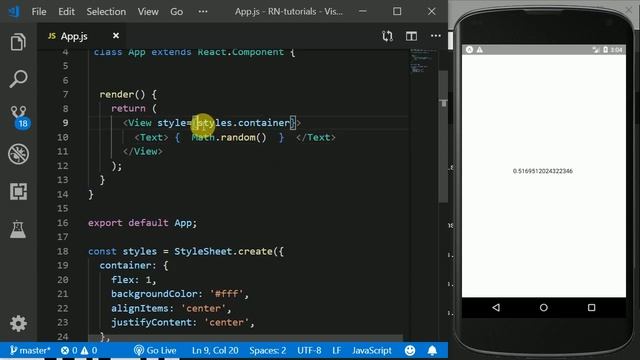
Task: Open the Extensions view
Action: point(18,191)
